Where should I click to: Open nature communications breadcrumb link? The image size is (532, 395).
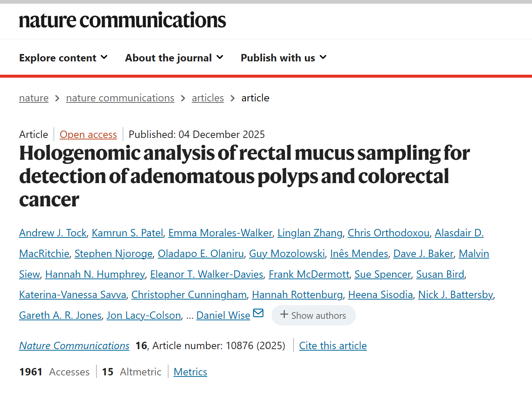[120, 98]
